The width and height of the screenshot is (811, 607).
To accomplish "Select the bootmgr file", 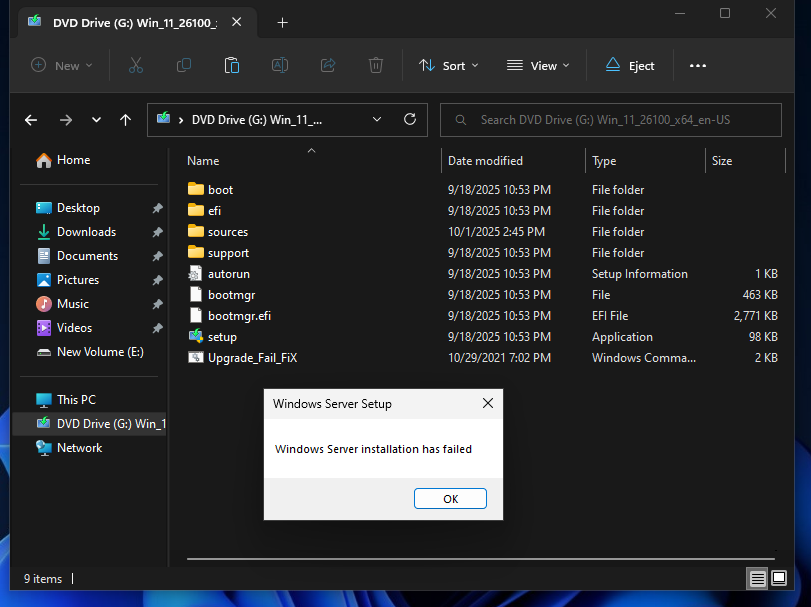I will click(221, 295).
